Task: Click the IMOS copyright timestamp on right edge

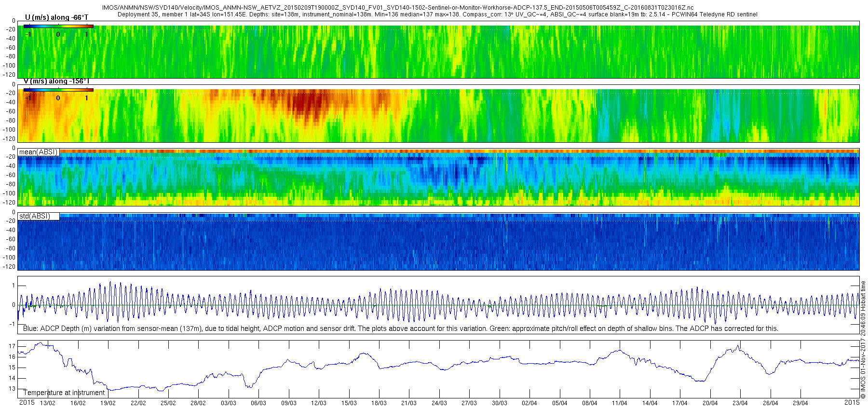Action: 863,340
